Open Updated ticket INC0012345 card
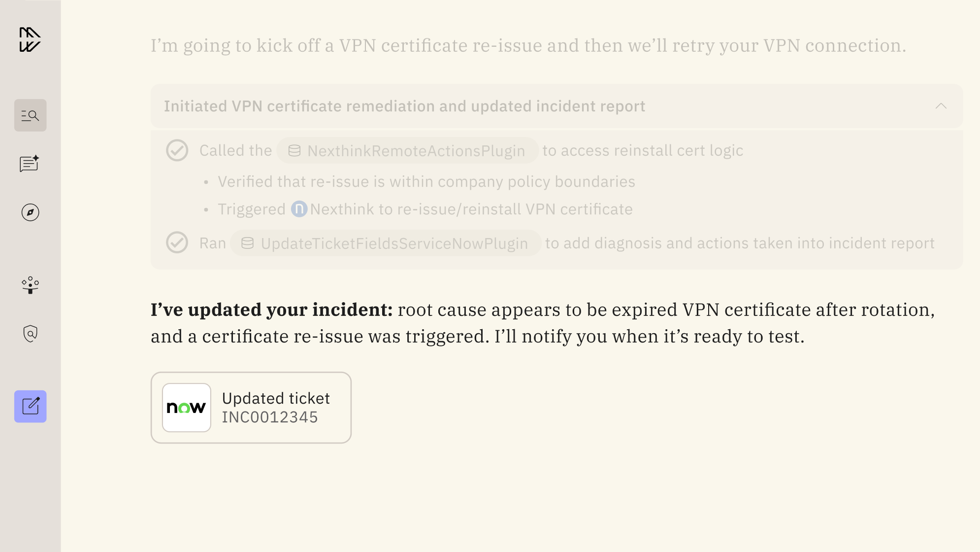 tap(251, 408)
